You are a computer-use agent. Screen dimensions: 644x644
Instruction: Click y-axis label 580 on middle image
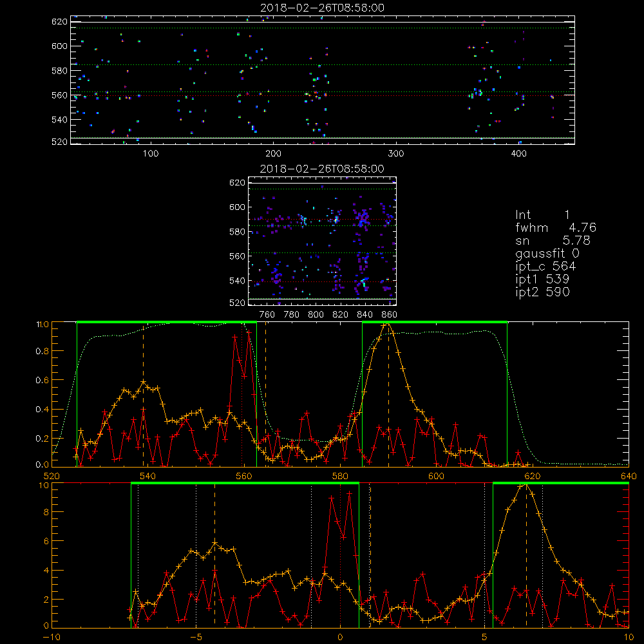pyautogui.click(x=237, y=232)
